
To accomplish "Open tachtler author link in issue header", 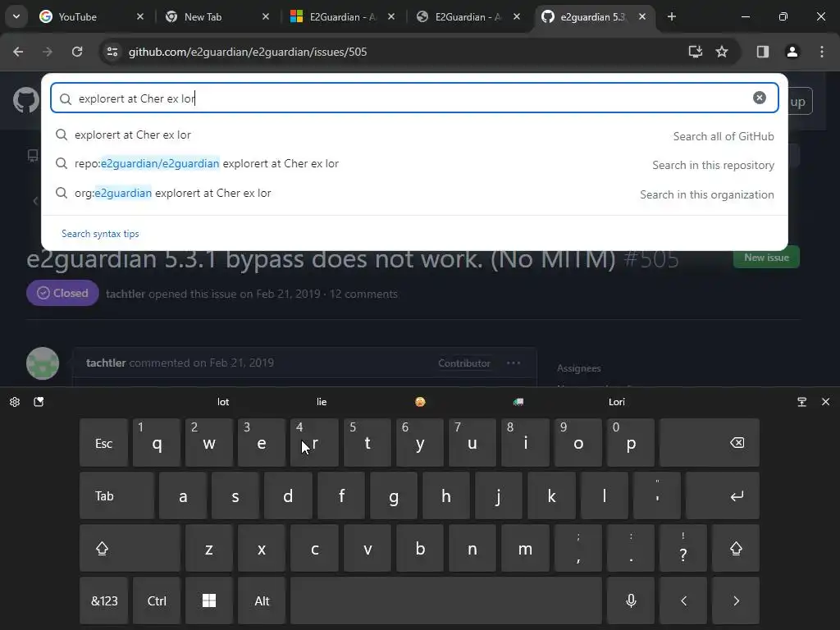I will (126, 294).
